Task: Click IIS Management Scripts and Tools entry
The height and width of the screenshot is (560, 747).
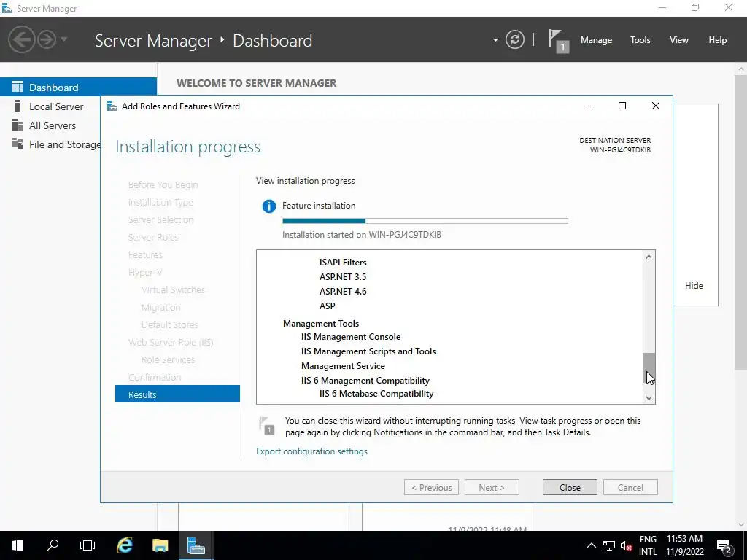Action: pyautogui.click(x=368, y=351)
